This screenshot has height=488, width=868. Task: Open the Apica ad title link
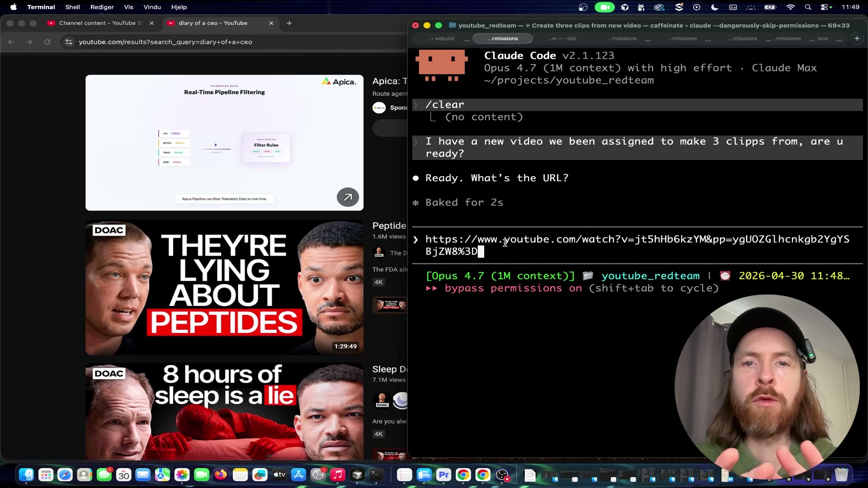click(389, 81)
